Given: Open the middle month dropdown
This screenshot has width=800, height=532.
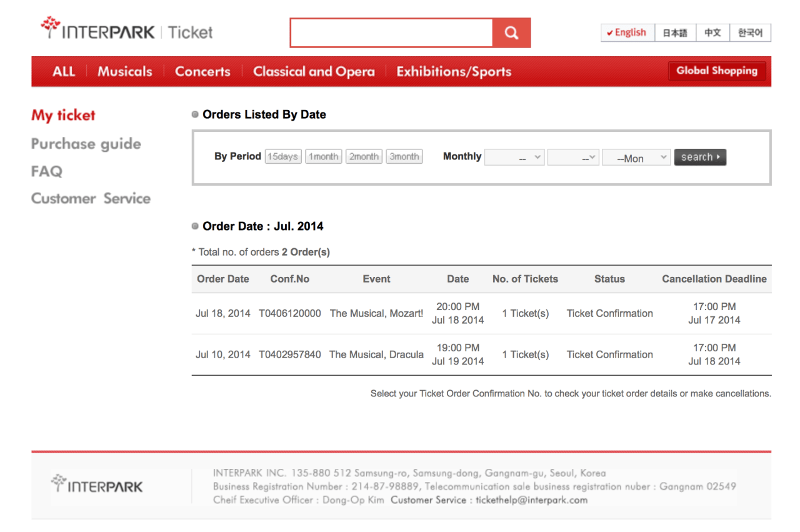Looking at the screenshot, I should pyautogui.click(x=572, y=157).
